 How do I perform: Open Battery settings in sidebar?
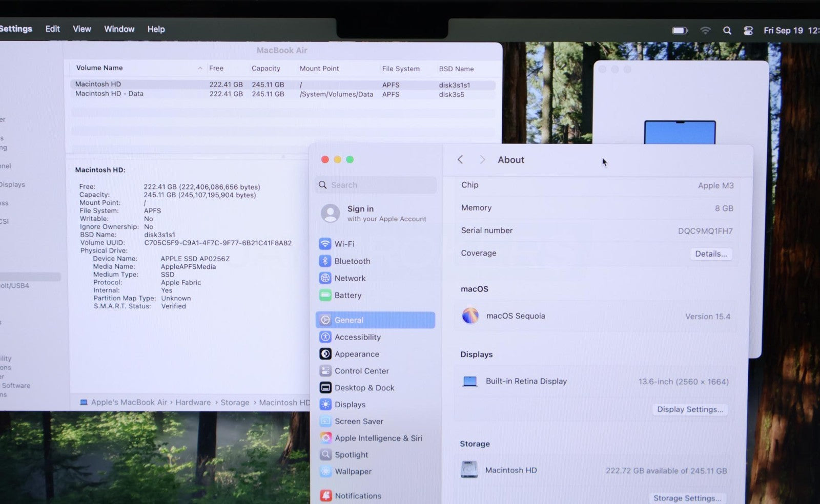pos(347,296)
